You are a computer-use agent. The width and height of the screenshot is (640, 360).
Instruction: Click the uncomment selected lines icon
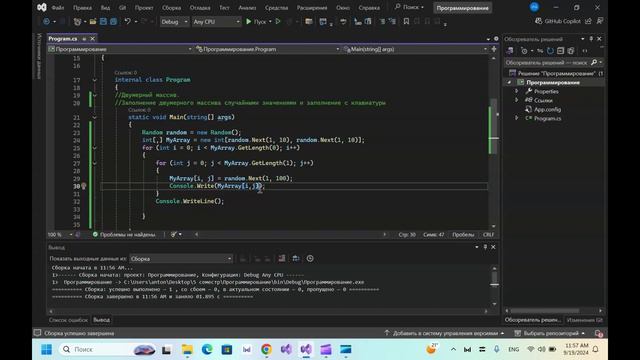392,22
